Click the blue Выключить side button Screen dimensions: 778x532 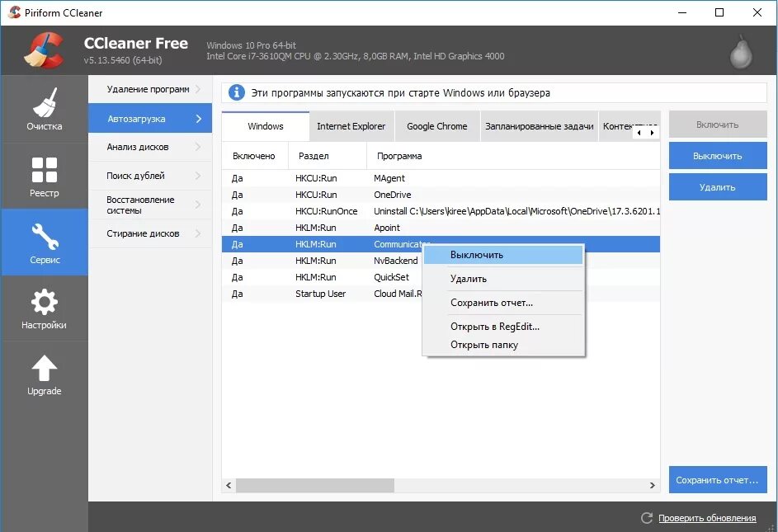click(x=718, y=156)
